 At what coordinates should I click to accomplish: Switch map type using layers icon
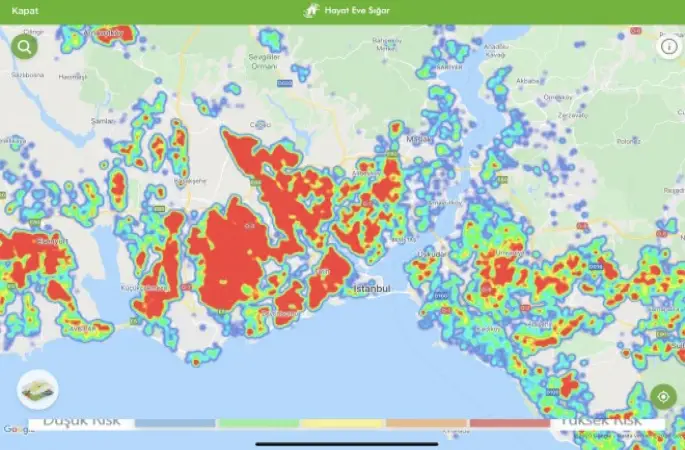[x=38, y=389]
